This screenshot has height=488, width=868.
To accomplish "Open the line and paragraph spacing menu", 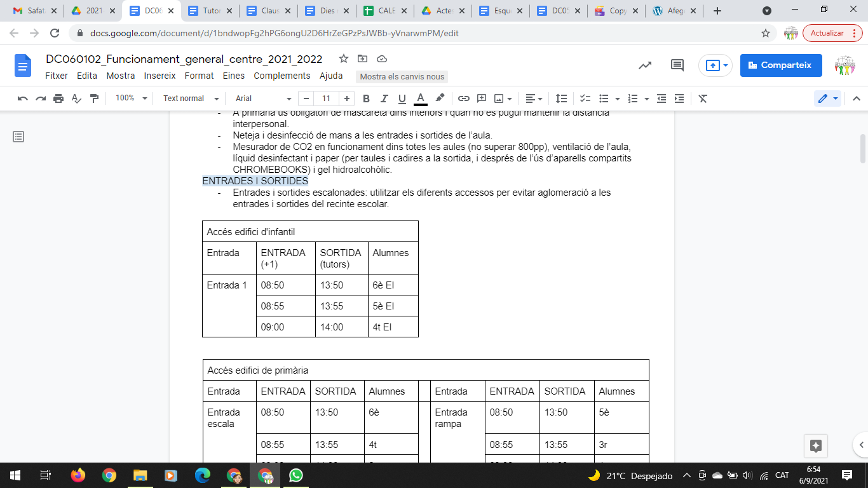I will pyautogui.click(x=562, y=98).
